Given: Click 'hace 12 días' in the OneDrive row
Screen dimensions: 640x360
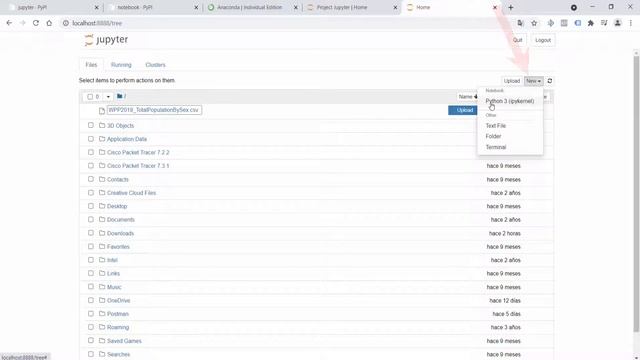Looking at the screenshot, I should [x=505, y=301].
